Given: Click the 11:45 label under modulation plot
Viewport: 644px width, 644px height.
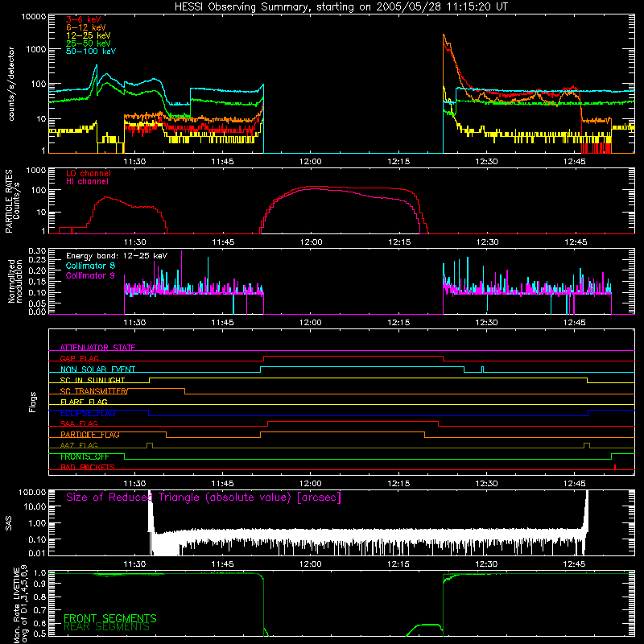Looking at the screenshot, I should 222,323.
